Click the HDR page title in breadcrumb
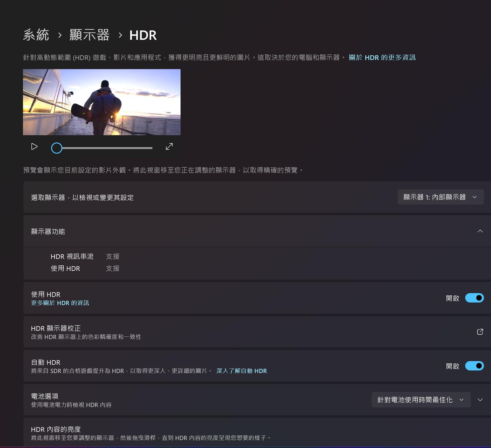Image resolution: width=491 pixels, height=448 pixels. [x=143, y=35]
